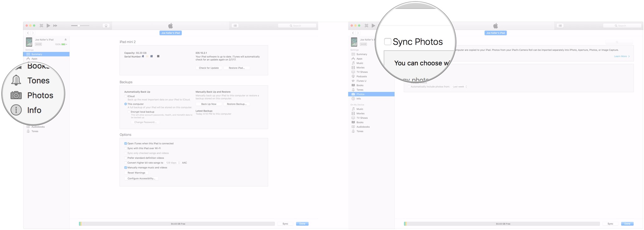Screen dimensions: 644x230
Task: Adjust the volume slider in the left window
Action: (x=80, y=26)
